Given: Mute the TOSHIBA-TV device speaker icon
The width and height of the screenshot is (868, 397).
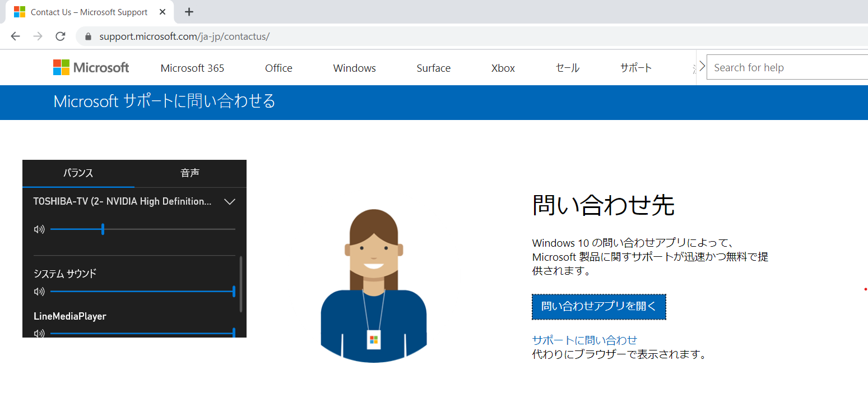Looking at the screenshot, I should click(x=39, y=229).
